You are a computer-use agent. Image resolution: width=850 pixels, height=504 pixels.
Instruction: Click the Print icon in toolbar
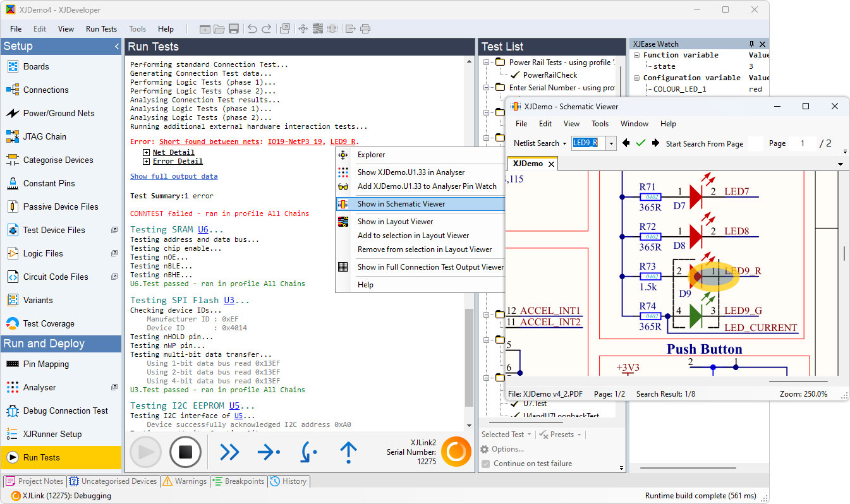click(365, 29)
